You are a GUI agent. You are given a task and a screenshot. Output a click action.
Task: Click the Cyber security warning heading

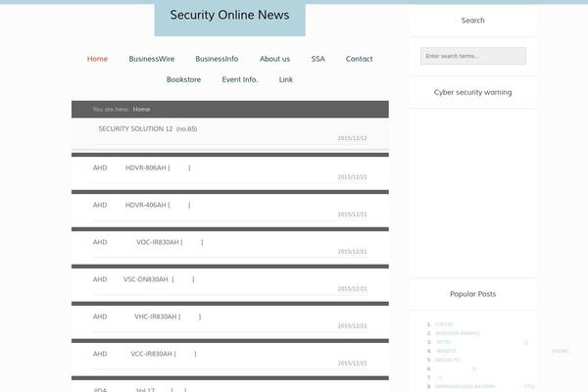pyautogui.click(x=473, y=92)
